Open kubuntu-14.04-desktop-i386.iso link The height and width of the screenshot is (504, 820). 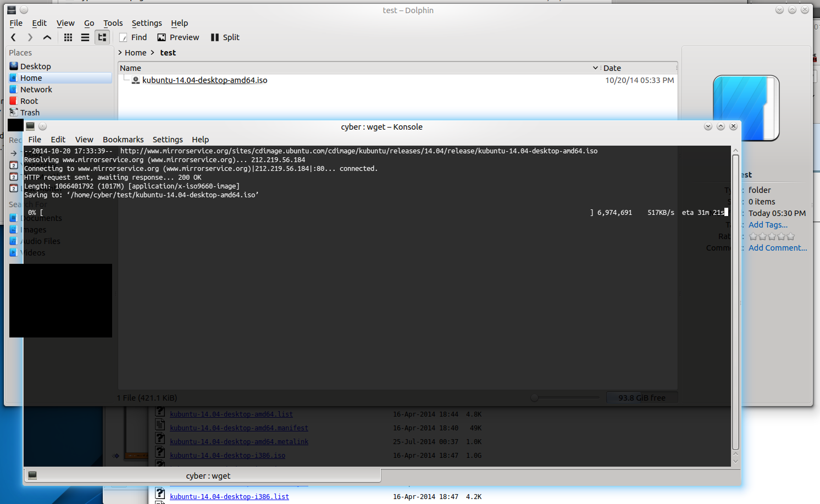pos(227,456)
